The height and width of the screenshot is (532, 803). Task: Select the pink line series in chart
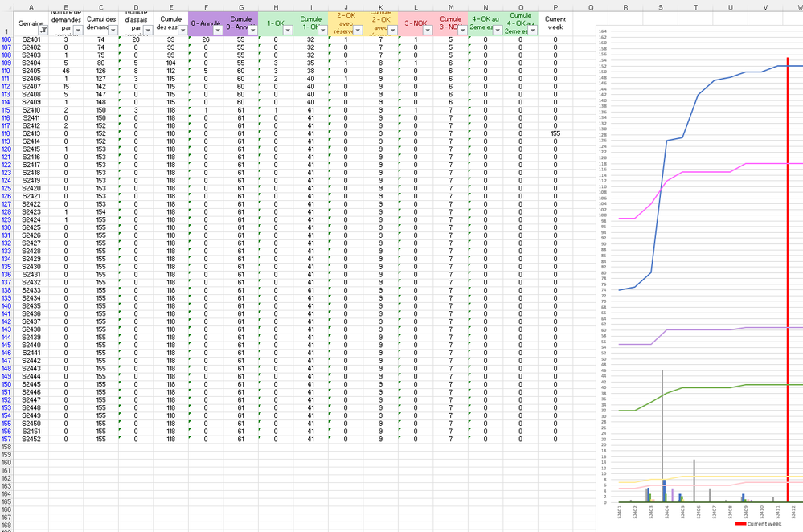coord(707,172)
